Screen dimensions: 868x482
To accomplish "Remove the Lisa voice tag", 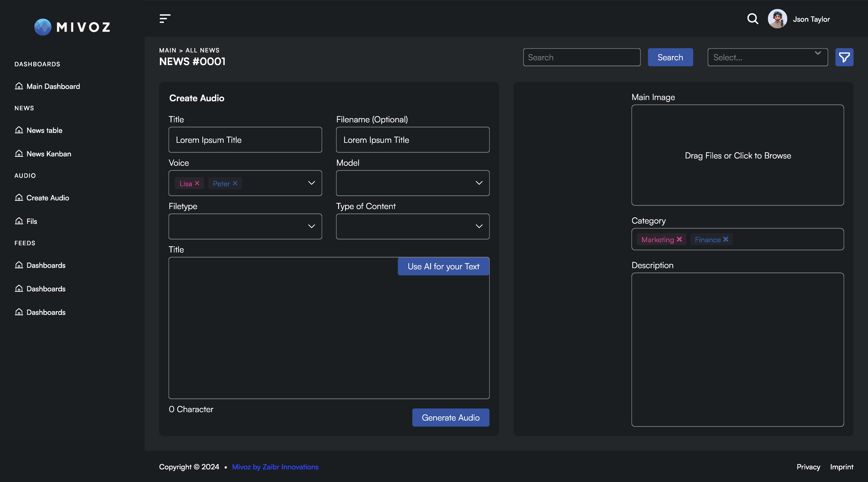I will point(197,183).
